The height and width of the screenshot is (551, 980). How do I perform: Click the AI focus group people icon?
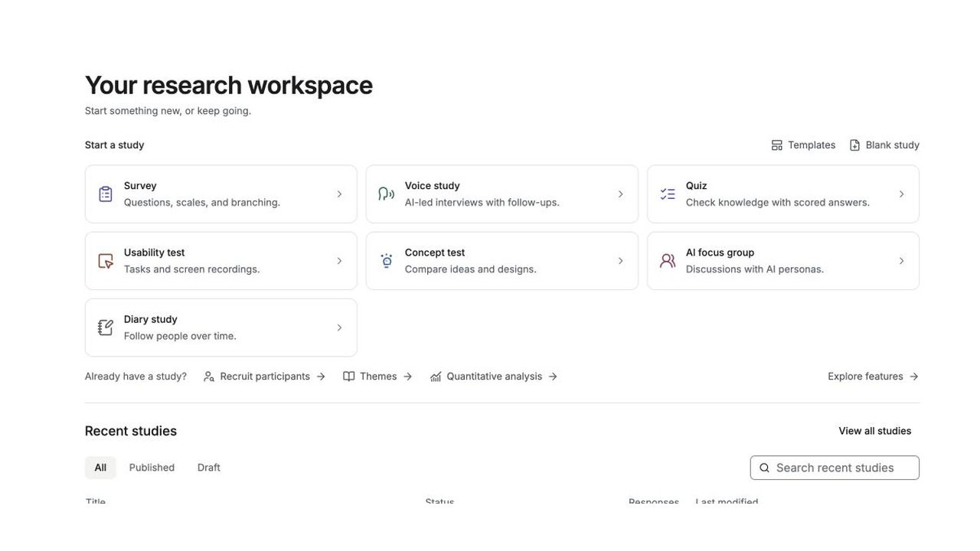[x=668, y=261]
